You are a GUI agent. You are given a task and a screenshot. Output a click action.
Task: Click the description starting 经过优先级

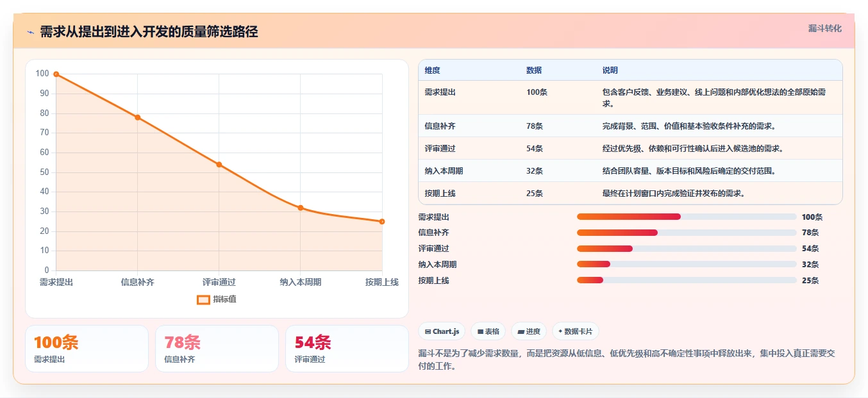[x=693, y=149]
